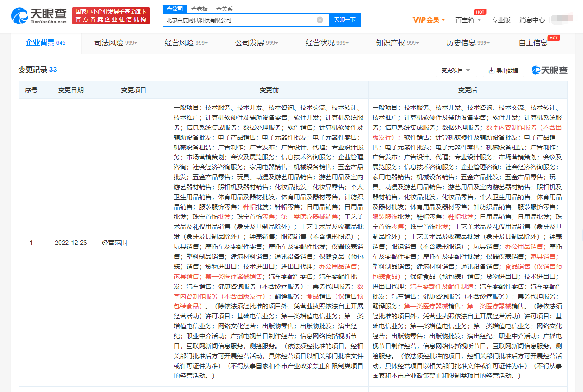Click the date 2022-12-26 cell
The width and height of the screenshot is (583, 392).
(x=71, y=243)
